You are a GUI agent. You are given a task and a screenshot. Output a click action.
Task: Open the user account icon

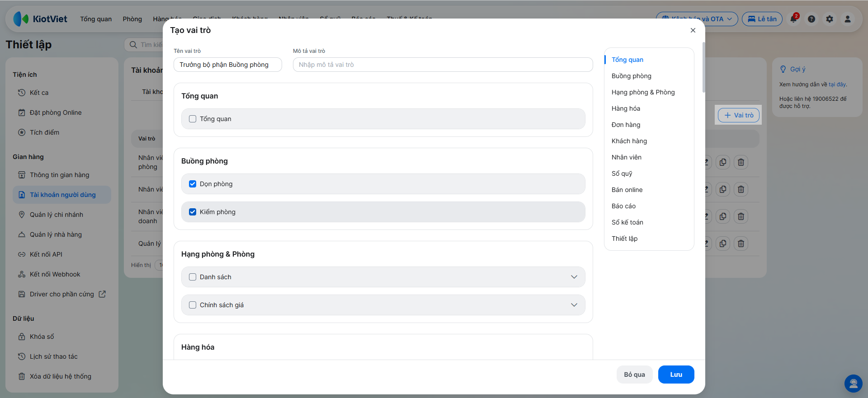pyautogui.click(x=848, y=19)
